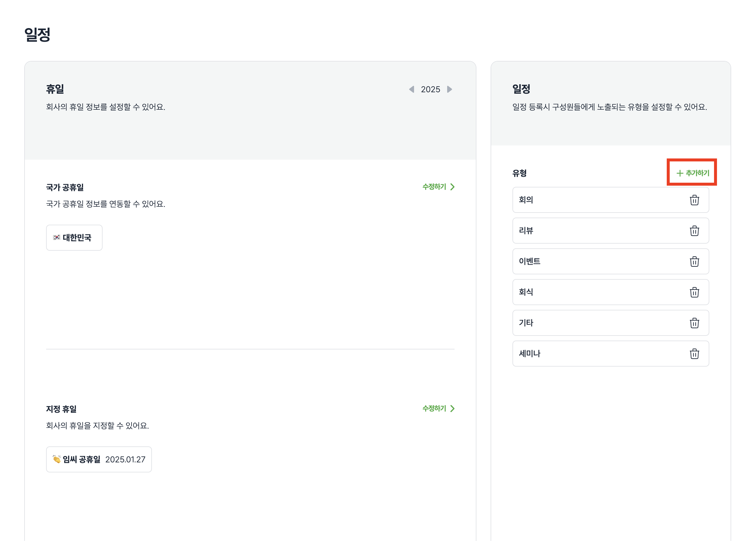Remove the 세미나 type with trash icon
Viewport: 756px width, 541px height.
click(x=694, y=354)
